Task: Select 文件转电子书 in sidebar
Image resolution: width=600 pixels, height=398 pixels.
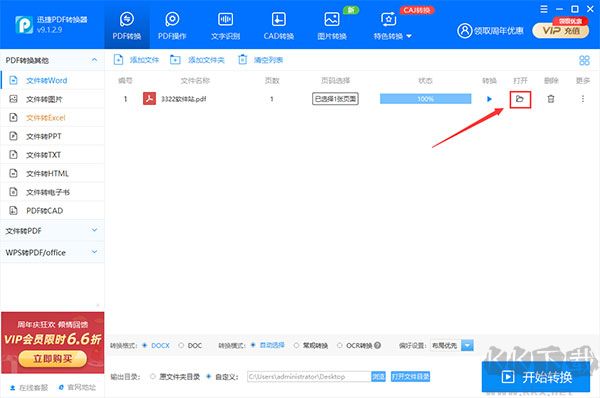Action: pyautogui.click(x=52, y=192)
